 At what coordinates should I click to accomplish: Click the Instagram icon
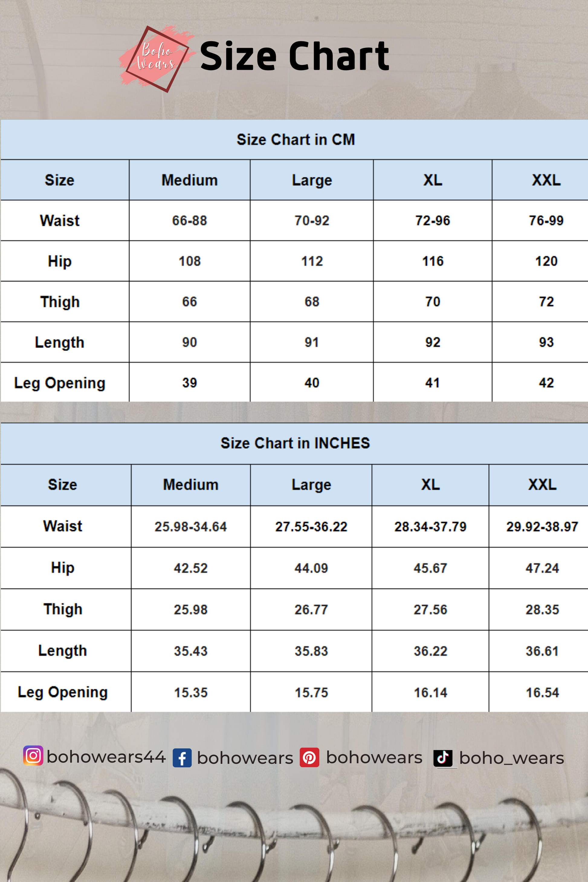point(33,756)
